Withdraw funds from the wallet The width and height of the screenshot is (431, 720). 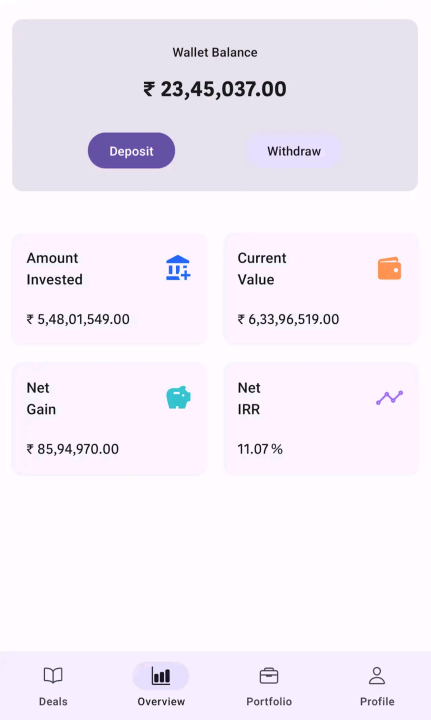click(294, 151)
